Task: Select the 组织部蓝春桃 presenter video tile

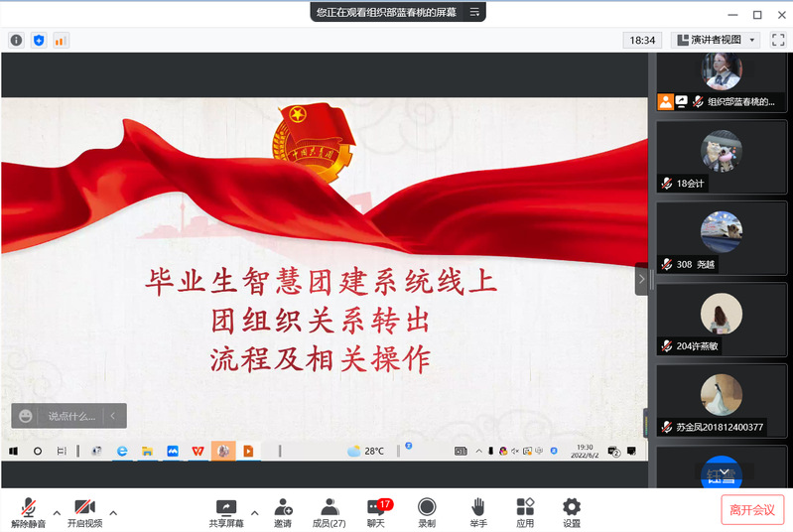Action: pos(722,82)
